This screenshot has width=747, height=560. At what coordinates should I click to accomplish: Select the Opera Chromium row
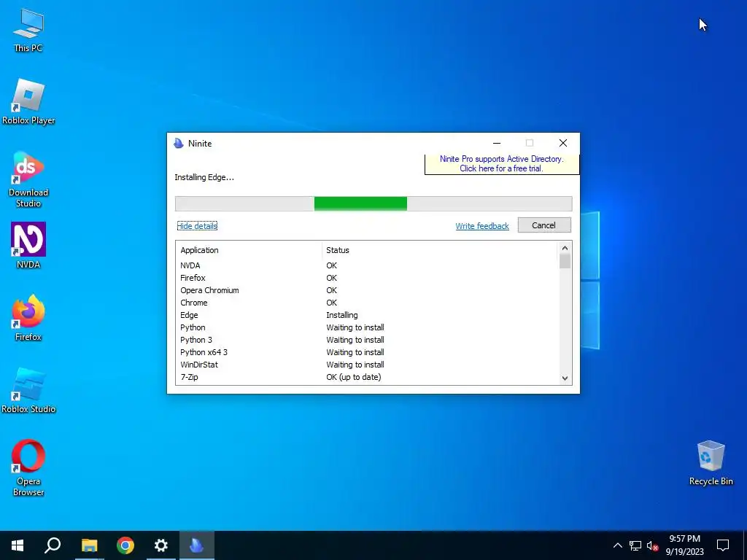tap(367, 290)
